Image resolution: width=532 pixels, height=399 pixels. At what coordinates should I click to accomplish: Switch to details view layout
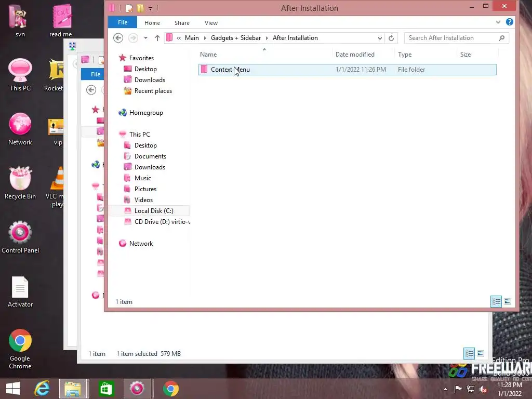[x=496, y=301]
